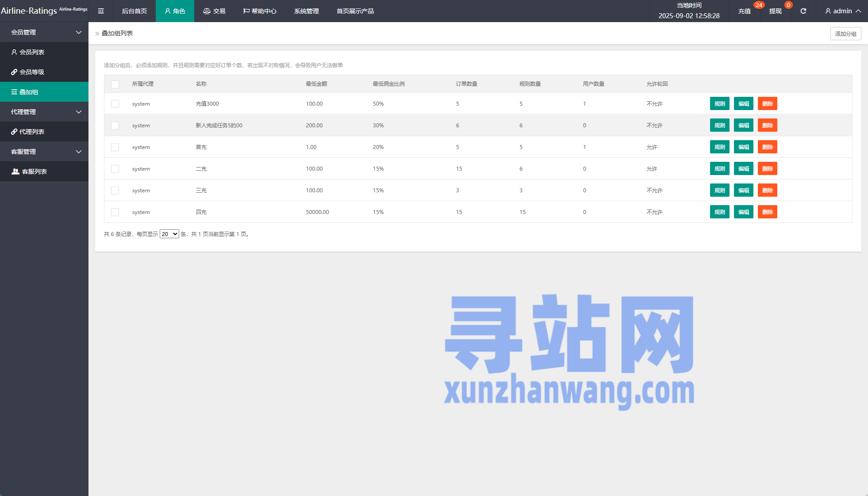Check the box for the 充值3000 row
The image size is (868, 496).
click(x=115, y=104)
